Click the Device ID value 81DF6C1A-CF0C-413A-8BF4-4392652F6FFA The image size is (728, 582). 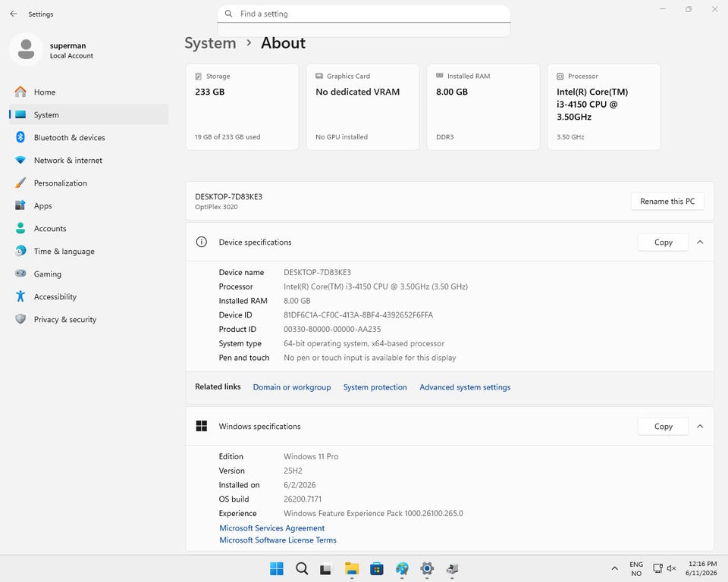(x=358, y=315)
